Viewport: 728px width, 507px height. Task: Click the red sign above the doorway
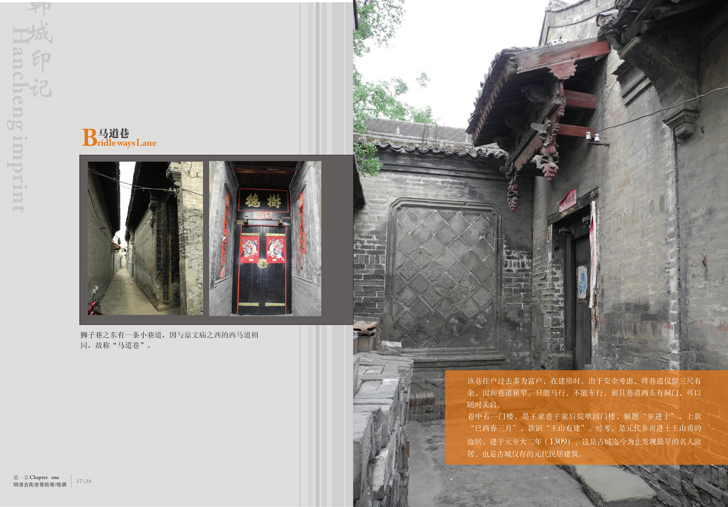click(567, 201)
